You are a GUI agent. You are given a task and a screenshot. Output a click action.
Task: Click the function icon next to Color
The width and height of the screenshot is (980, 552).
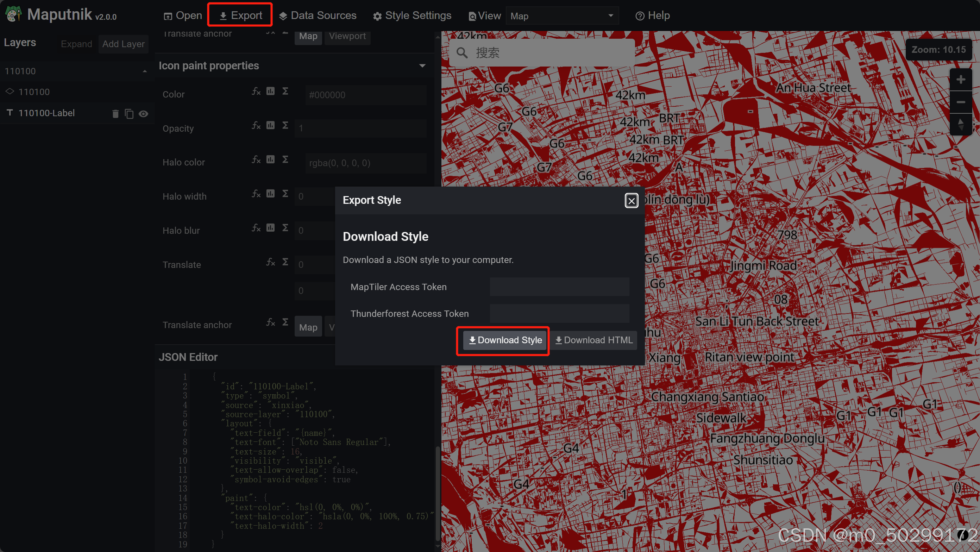pyautogui.click(x=256, y=91)
